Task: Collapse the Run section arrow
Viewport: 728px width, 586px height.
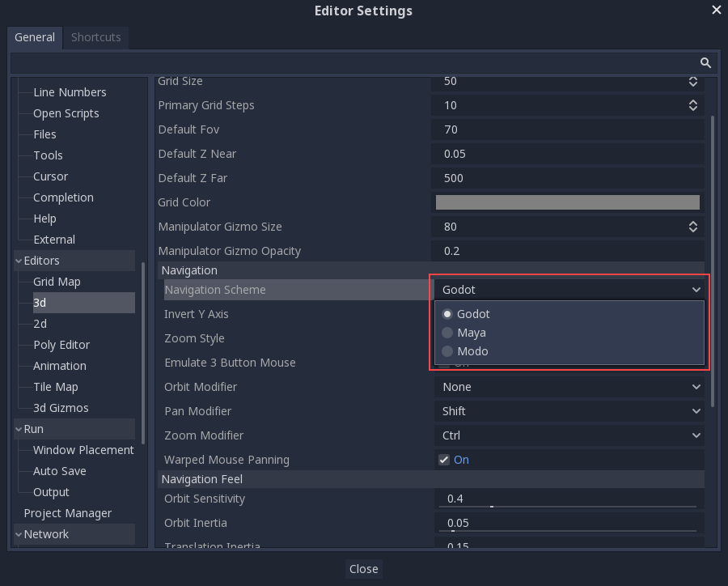Action: coord(19,429)
